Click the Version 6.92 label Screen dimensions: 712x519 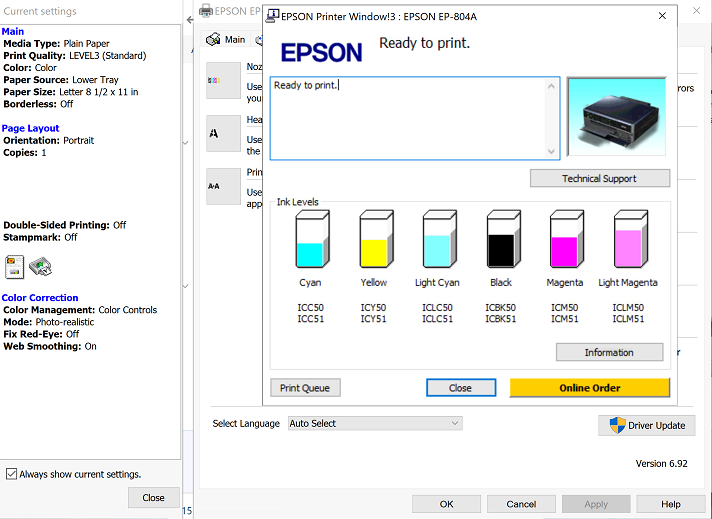click(661, 464)
